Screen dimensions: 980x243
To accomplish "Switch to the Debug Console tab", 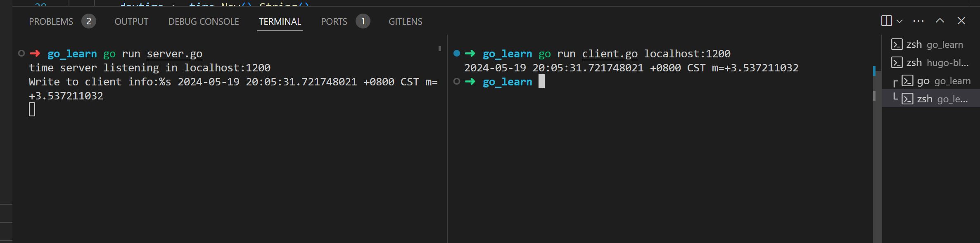I will point(203,21).
